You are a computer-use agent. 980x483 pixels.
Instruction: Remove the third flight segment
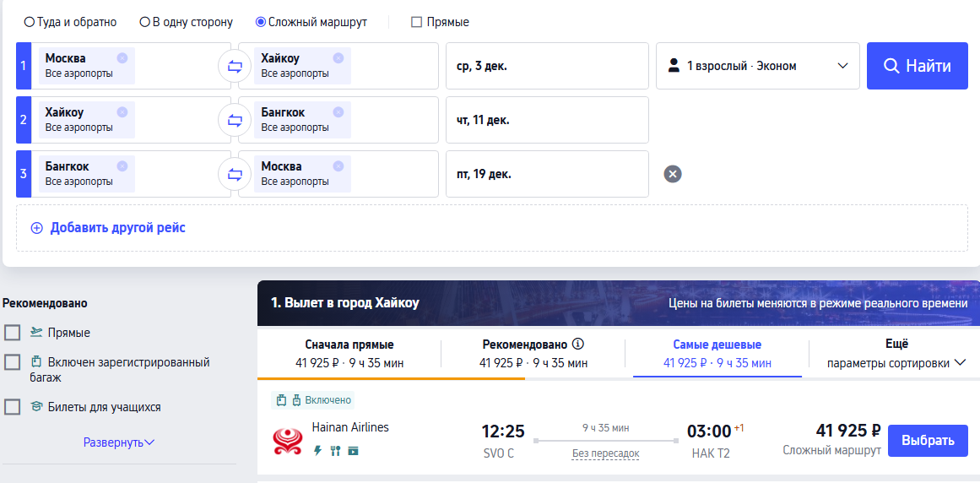[x=672, y=174]
